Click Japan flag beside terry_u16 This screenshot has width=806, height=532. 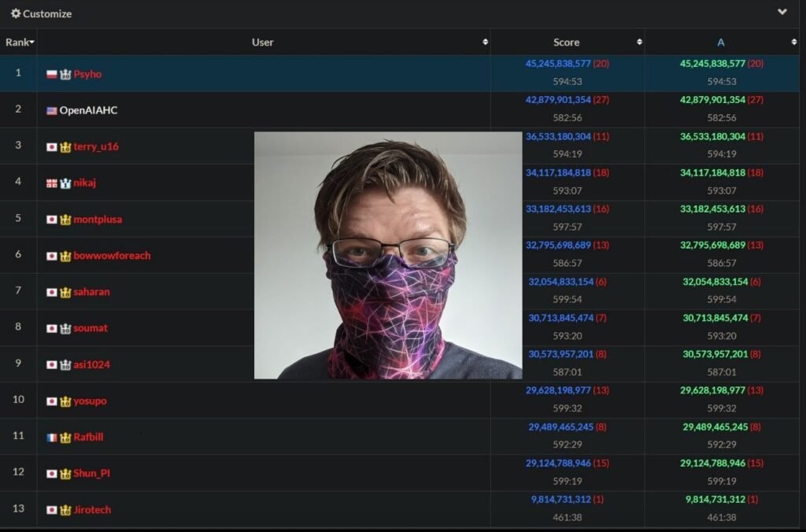pyautogui.click(x=51, y=147)
